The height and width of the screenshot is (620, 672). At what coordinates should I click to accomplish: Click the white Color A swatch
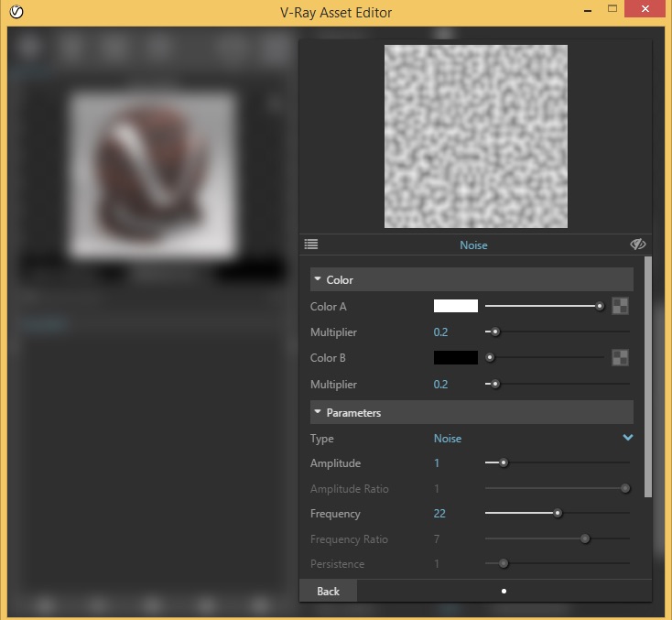[x=456, y=306]
